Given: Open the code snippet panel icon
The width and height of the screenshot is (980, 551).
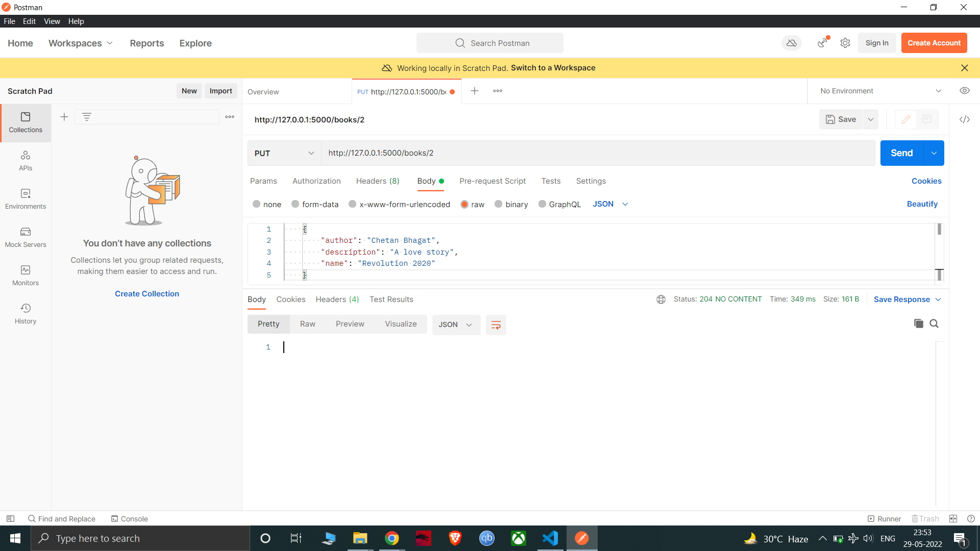Looking at the screenshot, I should pyautogui.click(x=965, y=119).
